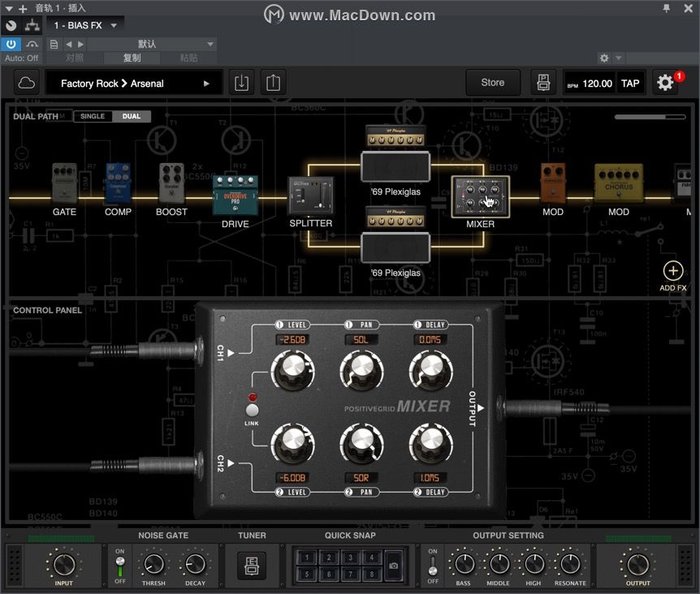700x594 pixels.
Task: Go to next host preset arrow
Action: click(x=80, y=44)
